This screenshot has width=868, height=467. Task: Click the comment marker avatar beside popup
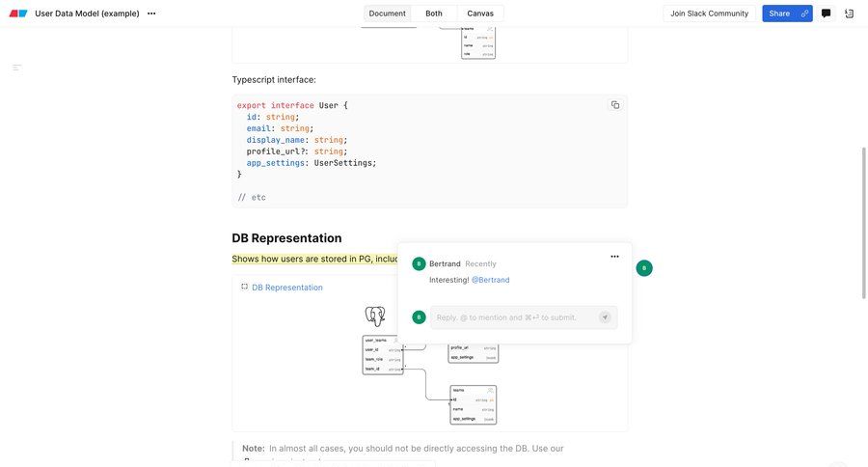point(644,268)
